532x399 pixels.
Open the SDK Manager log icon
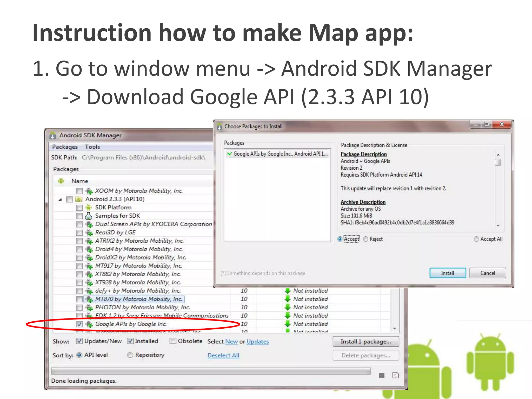(395, 375)
